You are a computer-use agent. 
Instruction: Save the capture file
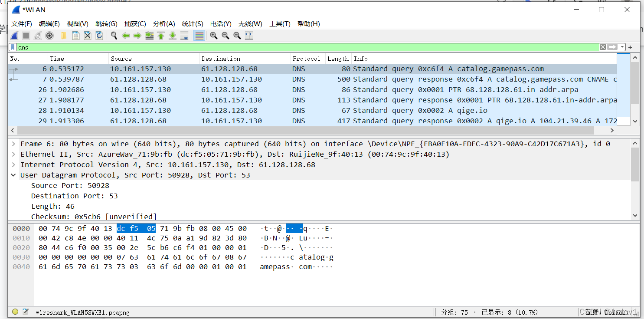pos(75,36)
